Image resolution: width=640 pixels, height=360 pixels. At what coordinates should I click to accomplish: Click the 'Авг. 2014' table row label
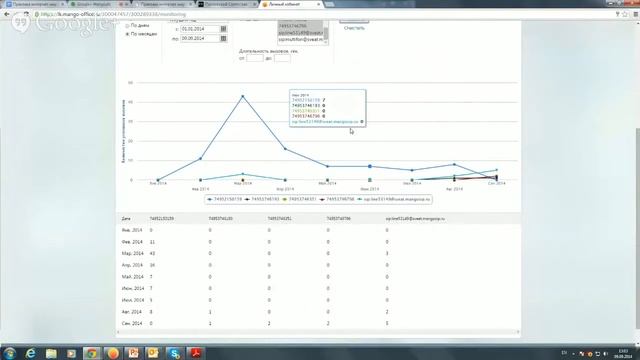pos(131,312)
